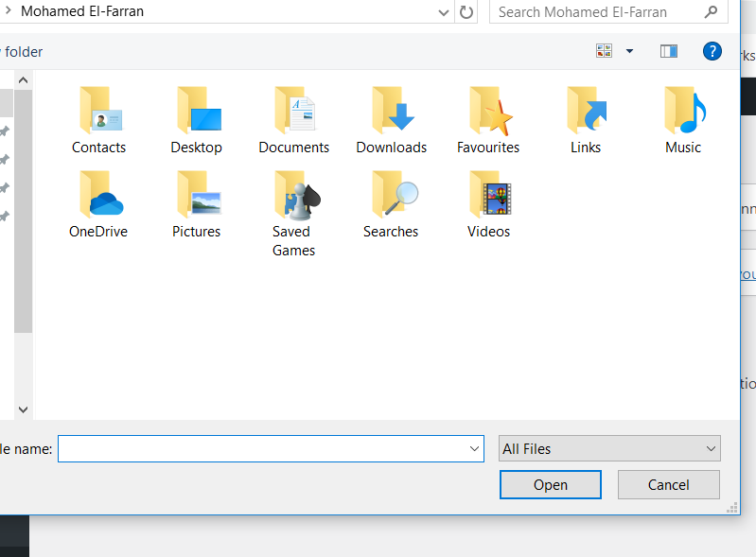
Task: Toggle the preview pane button
Action: pos(669,51)
